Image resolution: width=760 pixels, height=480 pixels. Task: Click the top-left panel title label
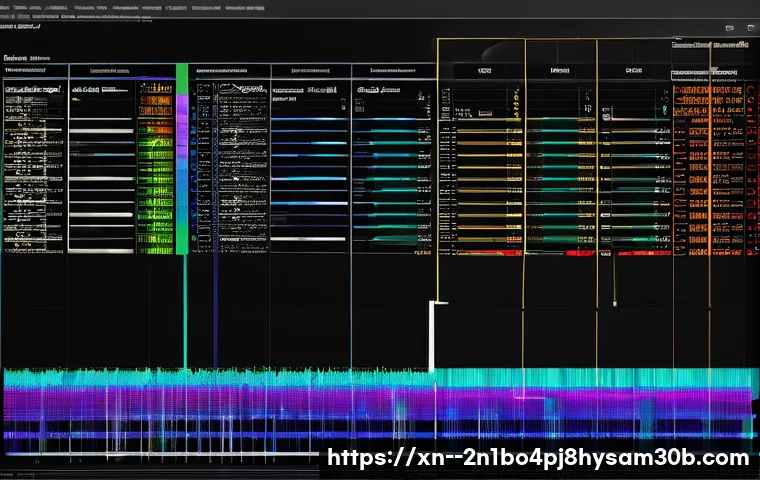[x=28, y=59]
